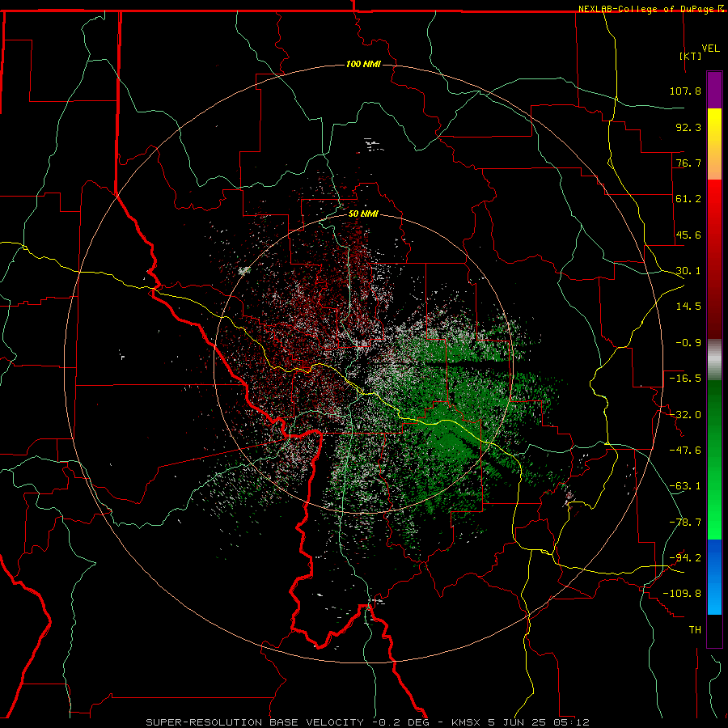Click the -78.7 velocity scale value

coord(685,523)
